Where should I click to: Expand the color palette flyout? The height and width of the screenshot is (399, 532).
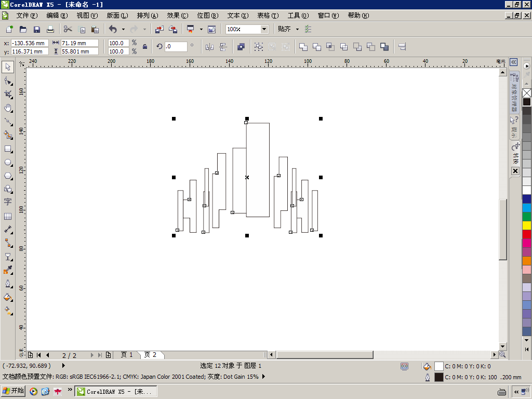[527, 349]
